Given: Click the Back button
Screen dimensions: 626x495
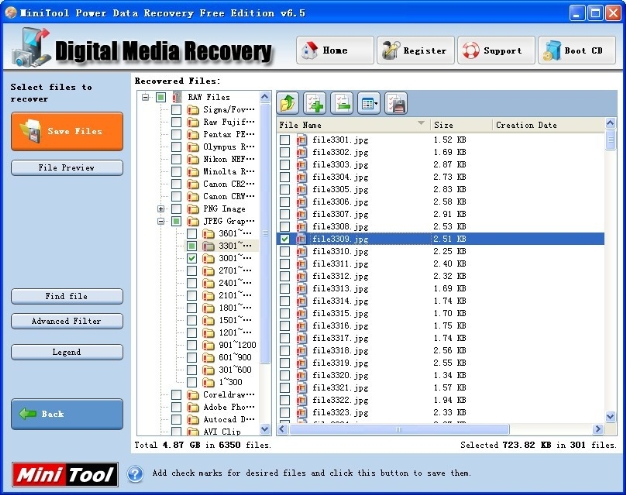Looking at the screenshot, I should [67, 414].
